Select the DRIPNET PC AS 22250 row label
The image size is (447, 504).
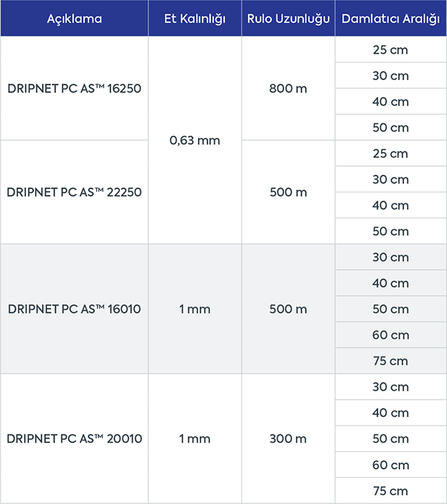74,192
